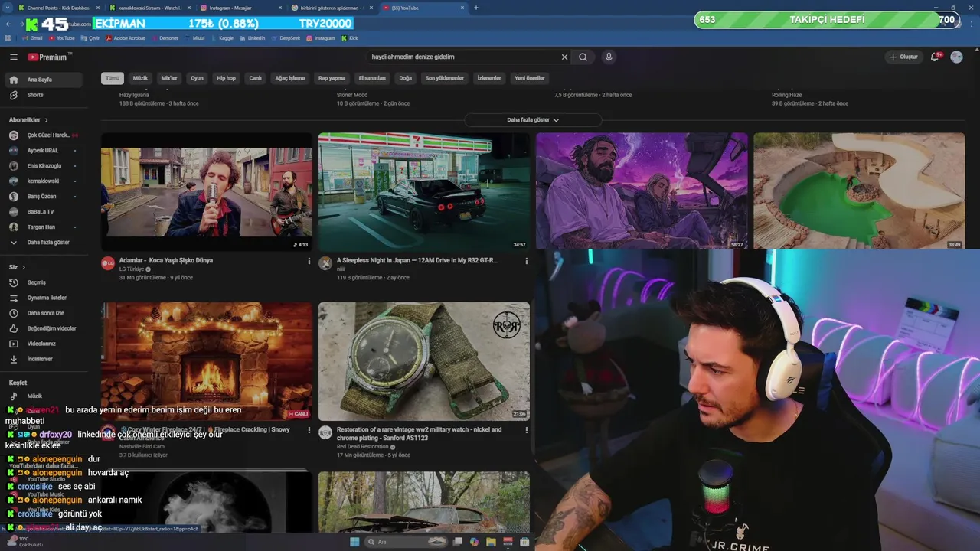980x551 pixels.
Task: Click the YouTube Premium logo
Action: tap(49, 57)
